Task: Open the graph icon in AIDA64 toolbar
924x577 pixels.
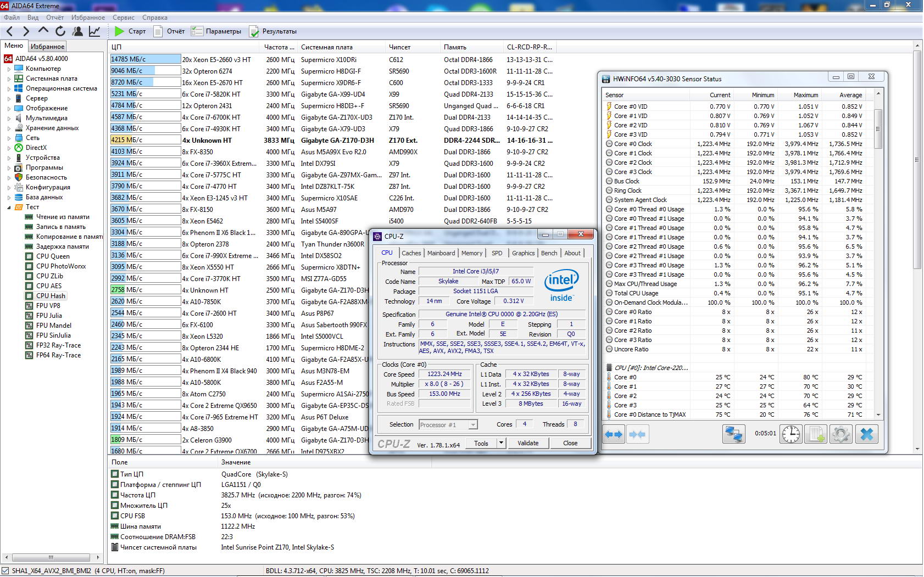Action: pos(94,31)
